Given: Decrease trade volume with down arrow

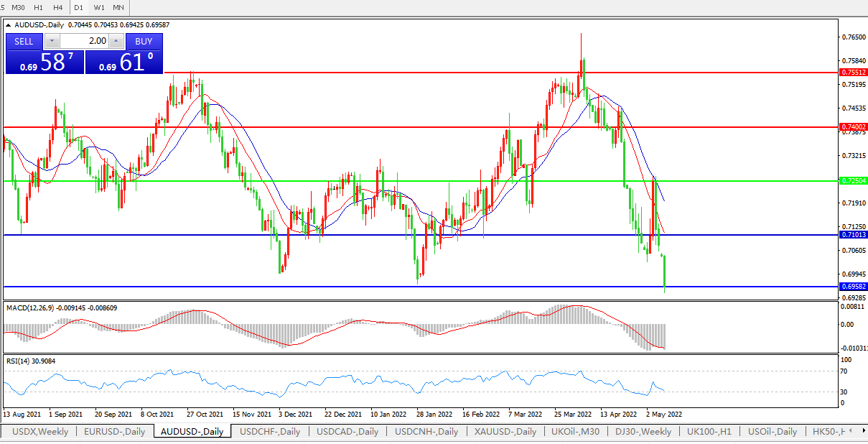Looking at the screenshot, I should tap(51, 42).
